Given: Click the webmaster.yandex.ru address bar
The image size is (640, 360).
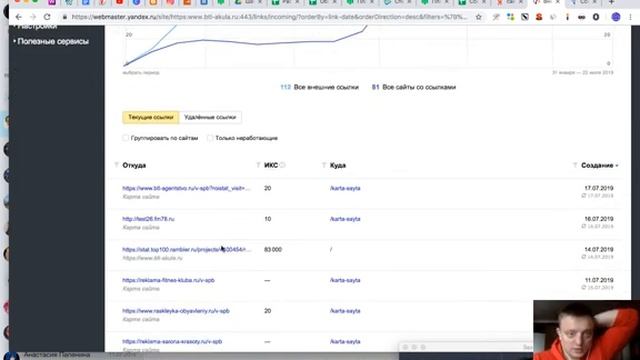Looking at the screenshot, I should (269, 17).
